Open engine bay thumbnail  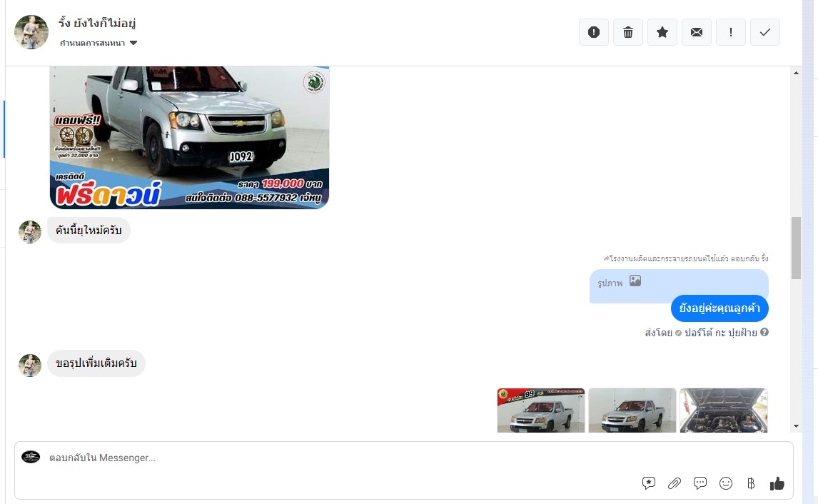tap(724, 410)
